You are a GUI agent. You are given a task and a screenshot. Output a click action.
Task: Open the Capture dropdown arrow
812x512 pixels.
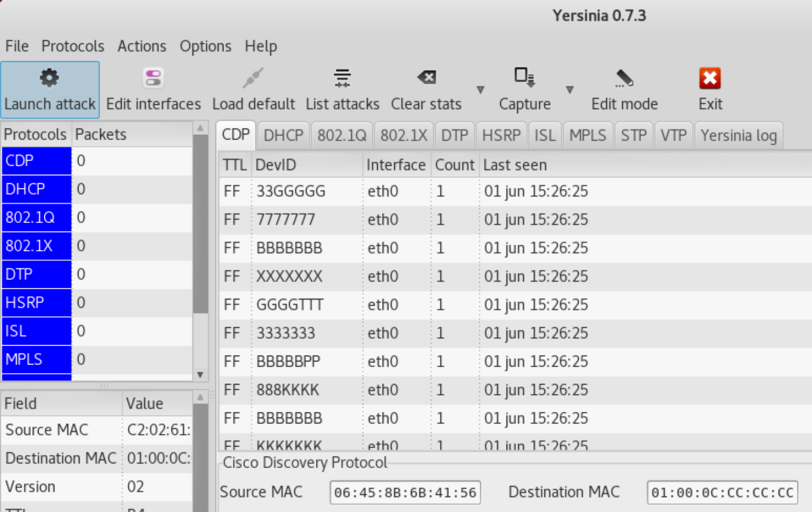(x=570, y=90)
